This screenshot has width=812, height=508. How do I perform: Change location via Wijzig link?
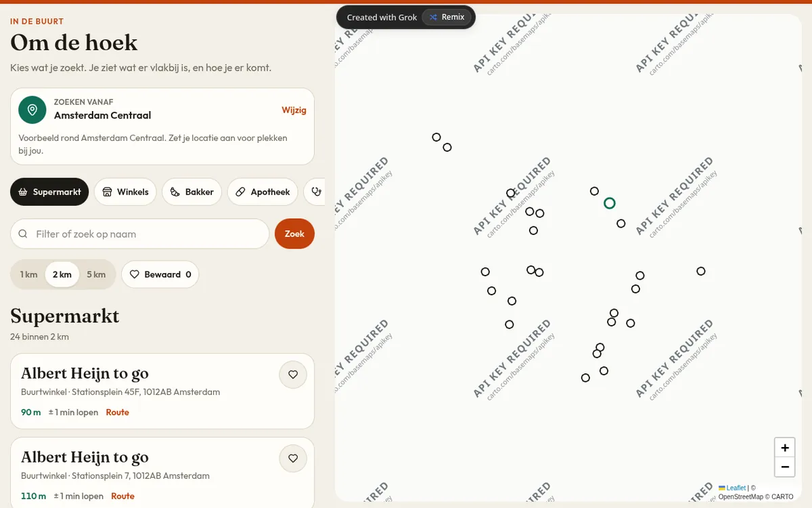(294, 110)
